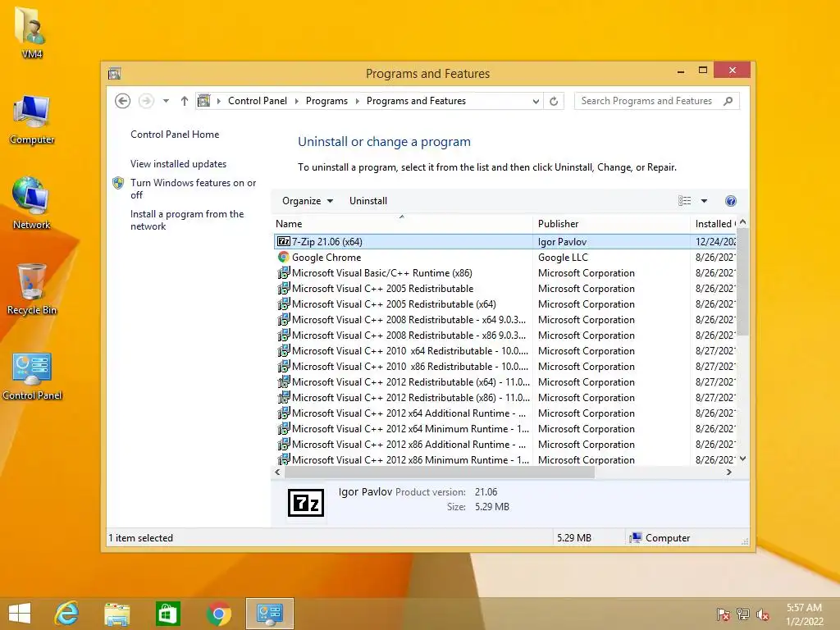Click the horizontal scrollbar left arrow
The image size is (840, 630).
277,472
